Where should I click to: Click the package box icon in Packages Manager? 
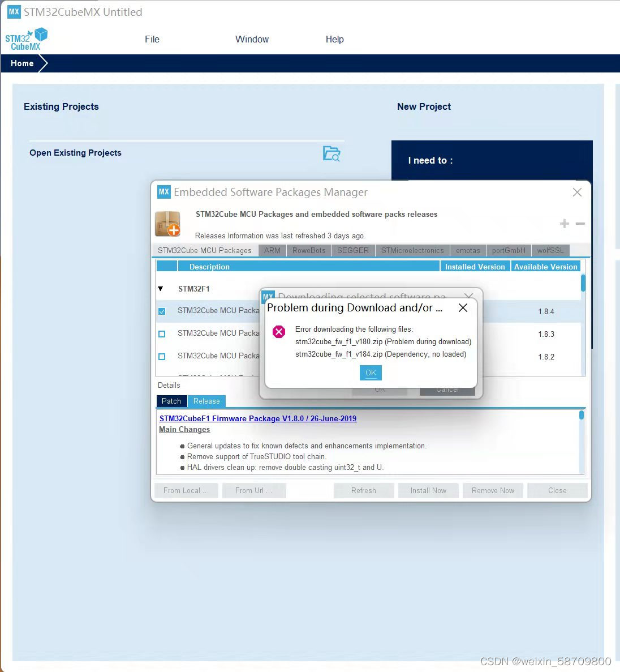167,224
